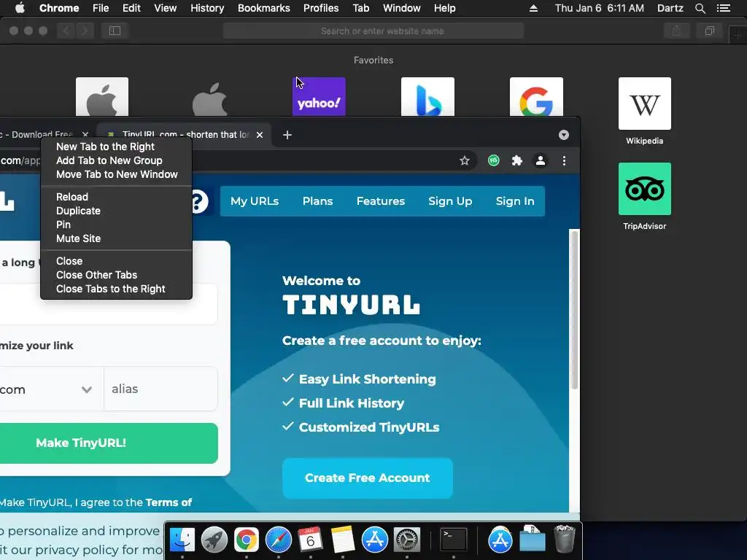747x560 pixels.
Task: Click the Safari address search field
Action: pos(373,31)
